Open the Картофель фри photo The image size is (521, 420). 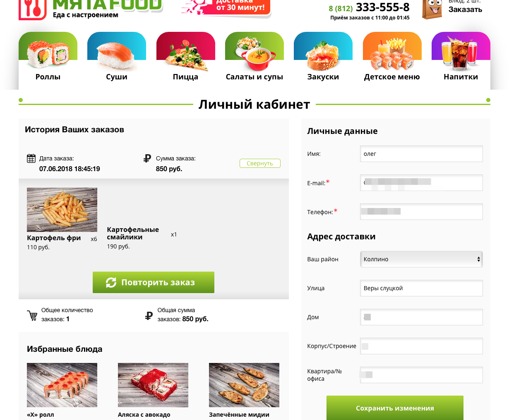(x=62, y=210)
